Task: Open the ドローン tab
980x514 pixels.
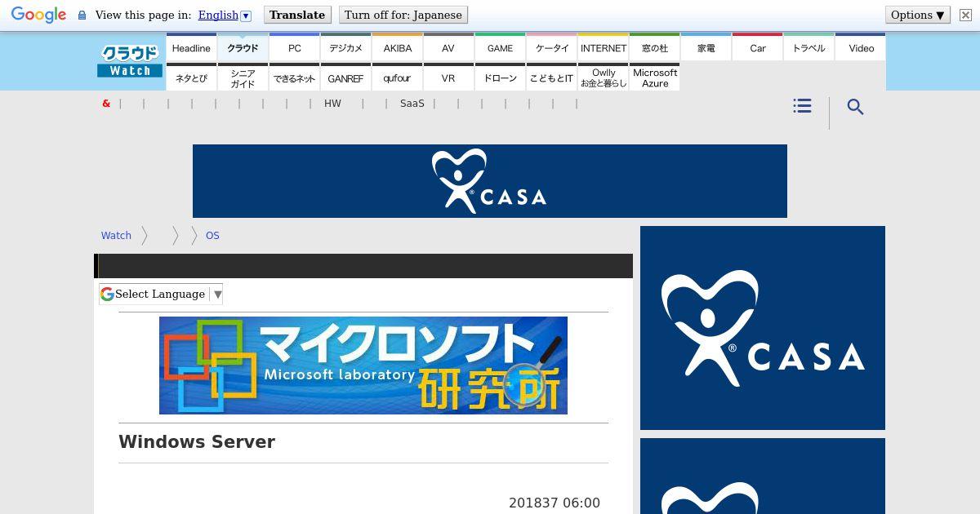Action: [500, 78]
